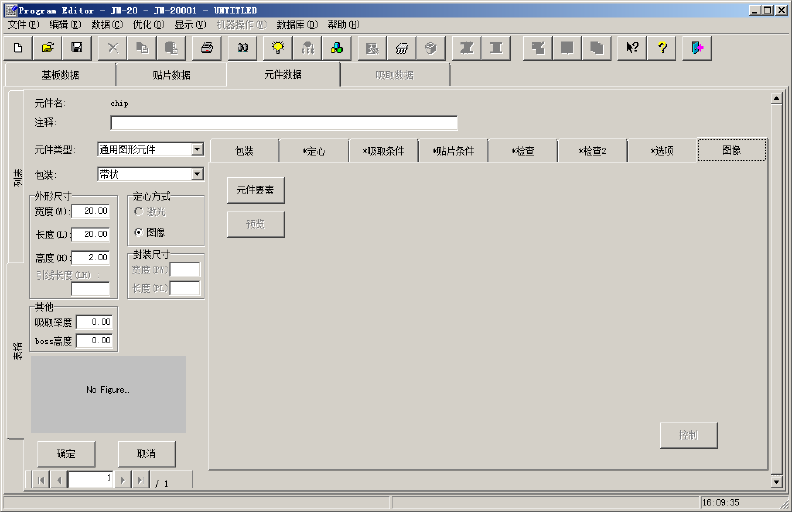792x512 pixels.
Task: Open the 数据库 menu
Action: pos(297,24)
